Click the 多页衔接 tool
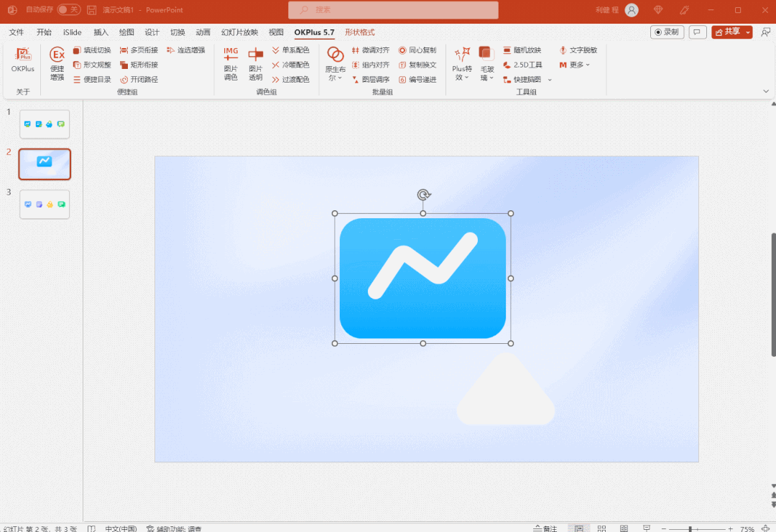776x532 pixels. tap(139, 50)
